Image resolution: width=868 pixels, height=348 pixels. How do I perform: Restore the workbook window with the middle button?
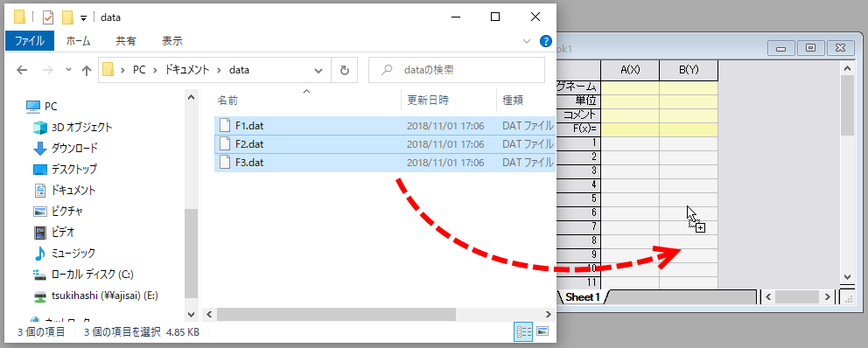tap(810, 48)
